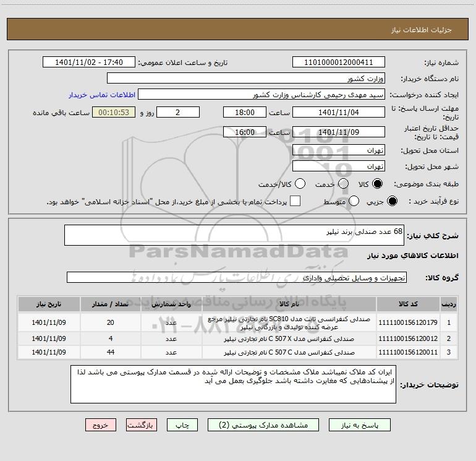The height and width of the screenshot is (461, 476).
Task: Click the کد کالا column header
Action: [x=408, y=304]
